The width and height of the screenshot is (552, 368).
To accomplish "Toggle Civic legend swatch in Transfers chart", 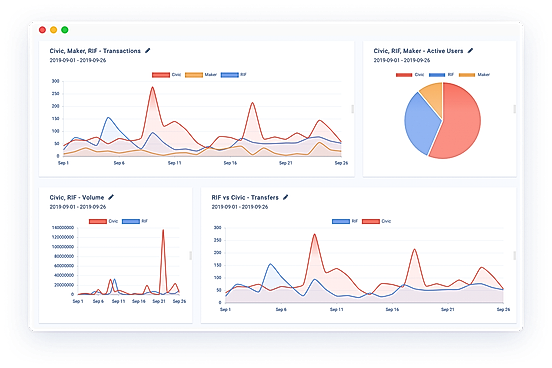I will tap(371, 221).
